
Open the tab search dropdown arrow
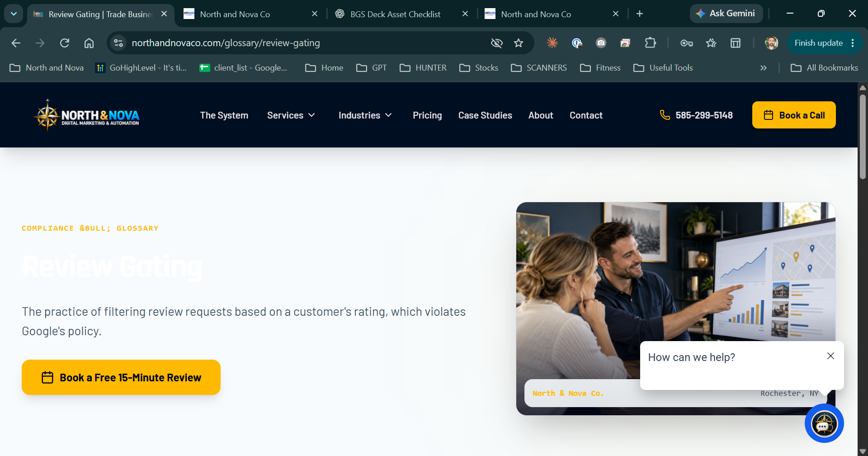point(14,14)
